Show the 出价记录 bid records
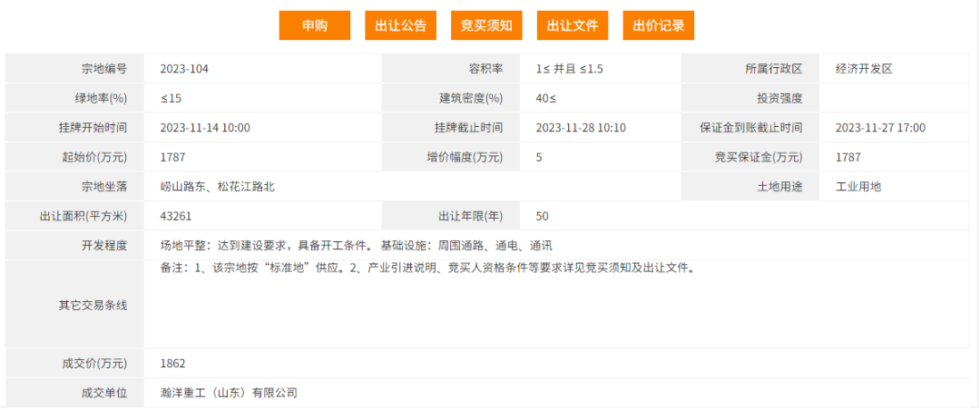This screenshot has height=410, width=980. 659,25
